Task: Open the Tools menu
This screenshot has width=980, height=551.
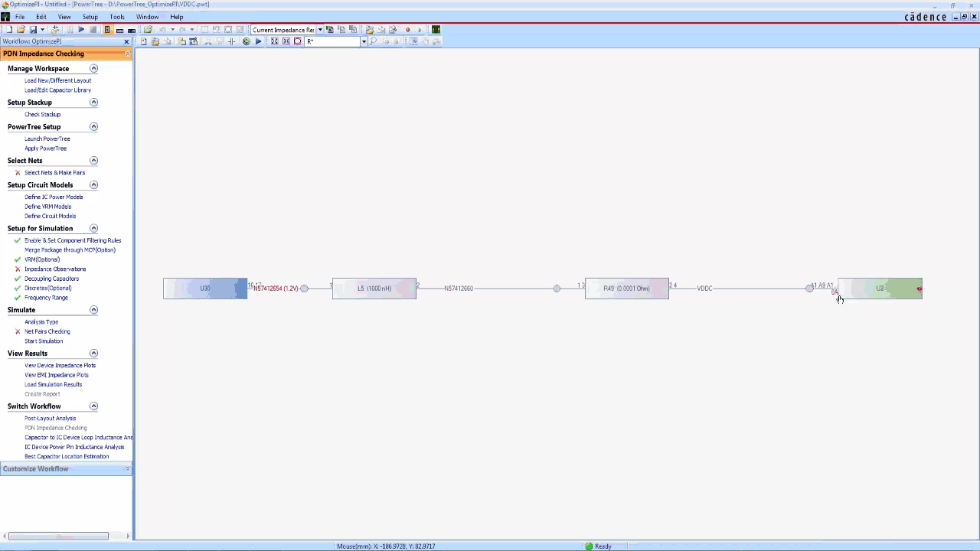Action: pyautogui.click(x=117, y=17)
